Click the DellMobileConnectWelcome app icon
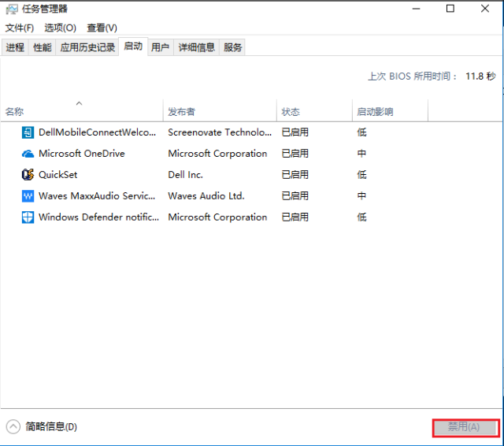The height and width of the screenshot is (446, 504). 28,132
